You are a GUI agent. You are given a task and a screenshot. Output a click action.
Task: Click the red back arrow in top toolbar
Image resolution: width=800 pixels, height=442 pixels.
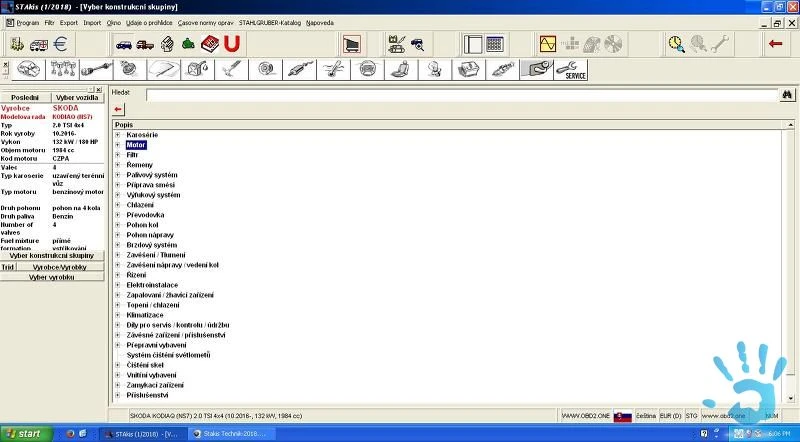pos(775,44)
